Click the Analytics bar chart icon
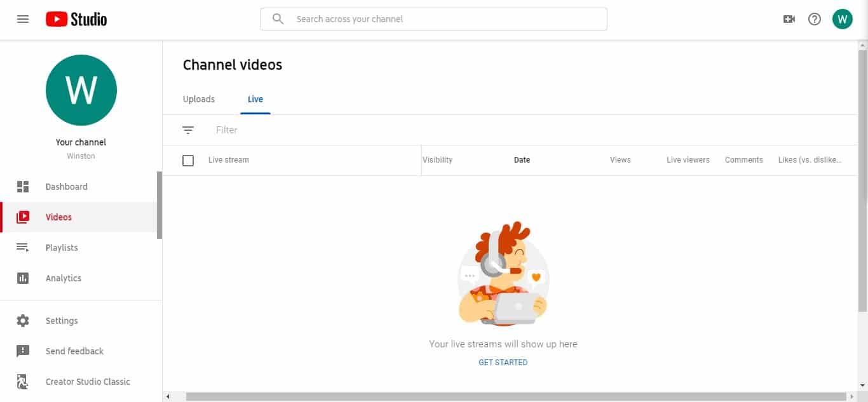Image resolution: width=868 pixels, height=402 pixels. (23, 278)
